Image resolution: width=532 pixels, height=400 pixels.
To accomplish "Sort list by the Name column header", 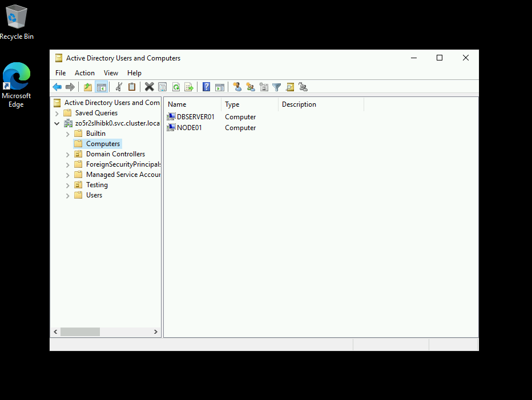I will pyautogui.click(x=192, y=104).
